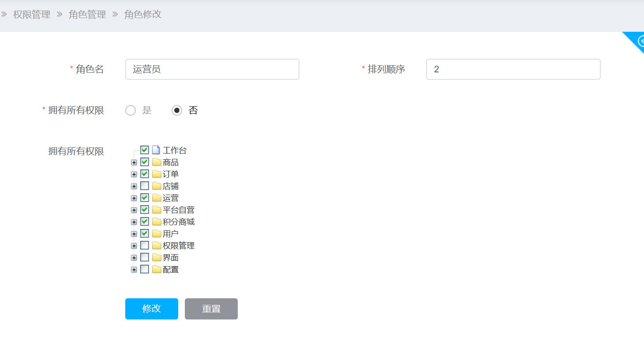Click the 店铺 folder icon

point(157,186)
